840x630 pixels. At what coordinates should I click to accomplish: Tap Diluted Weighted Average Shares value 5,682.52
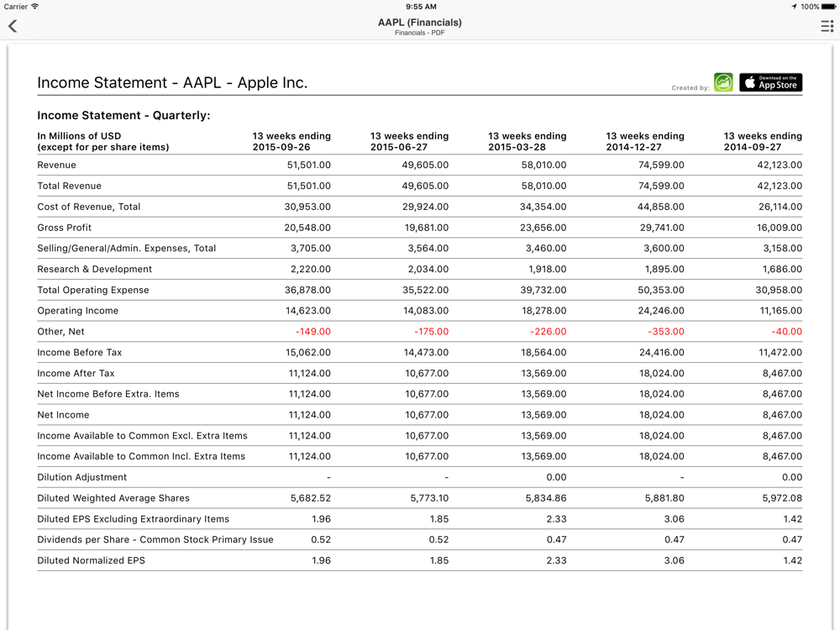[x=311, y=498]
